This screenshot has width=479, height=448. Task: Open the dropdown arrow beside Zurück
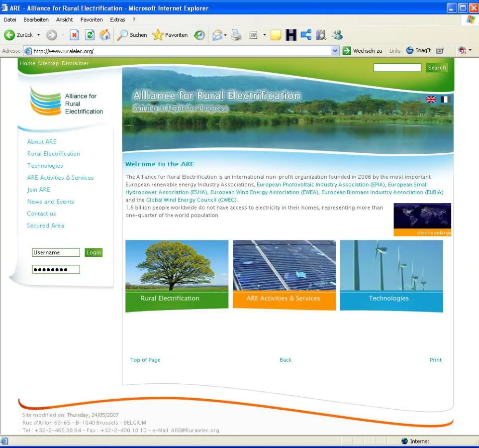point(39,35)
